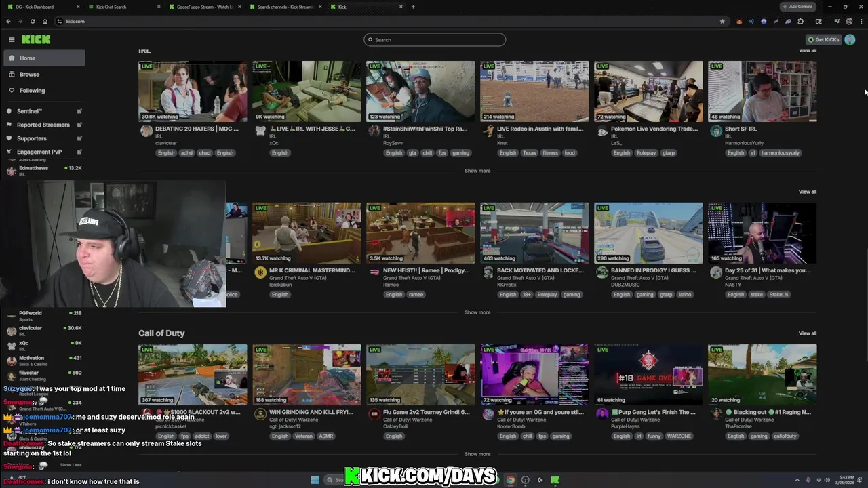This screenshot has width=868, height=488.
Task: Open $1000 BLACKOUT 2v2 stream thumbnail
Action: point(193,375)
